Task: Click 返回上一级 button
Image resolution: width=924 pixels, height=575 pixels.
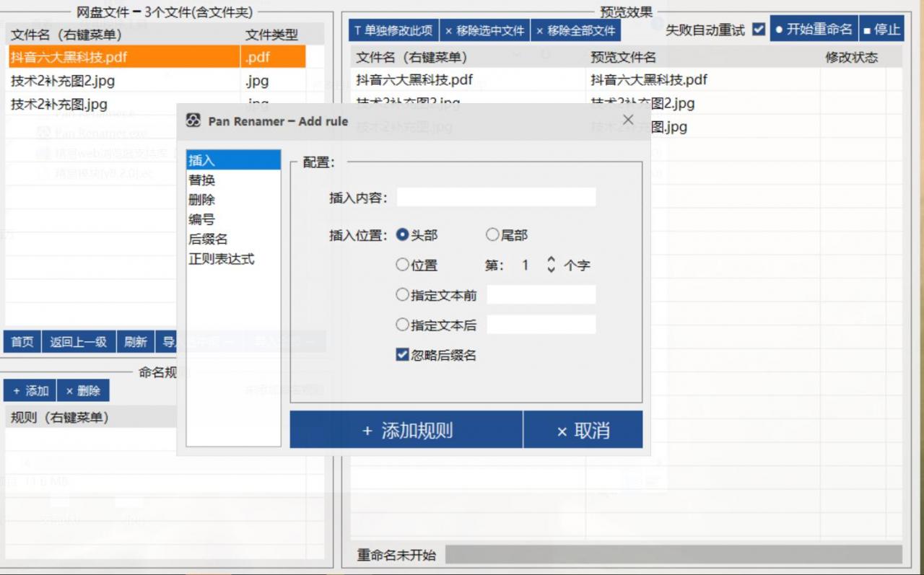Action: [x=79, y=342]
